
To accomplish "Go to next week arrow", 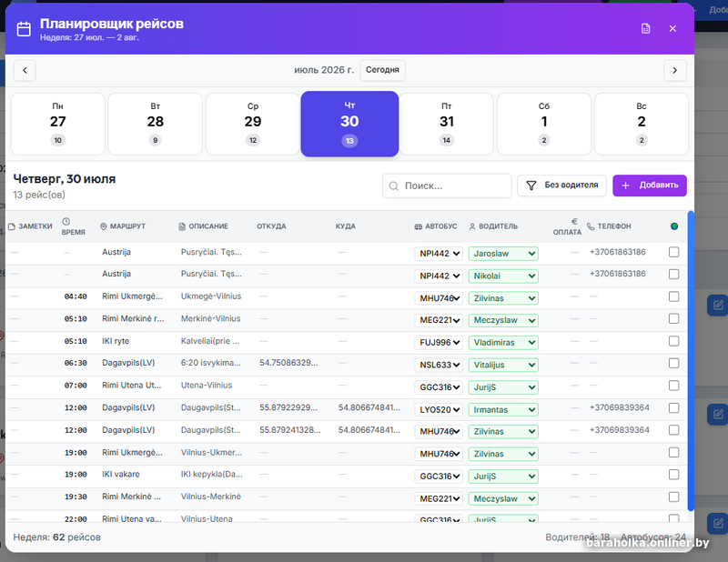I will 674,71.
